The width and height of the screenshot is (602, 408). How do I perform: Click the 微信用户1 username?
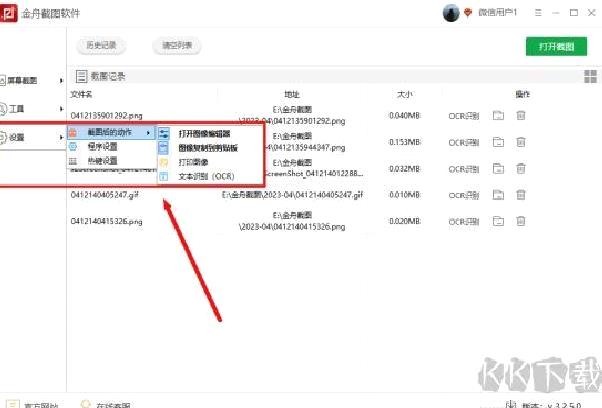click(498, 13)
